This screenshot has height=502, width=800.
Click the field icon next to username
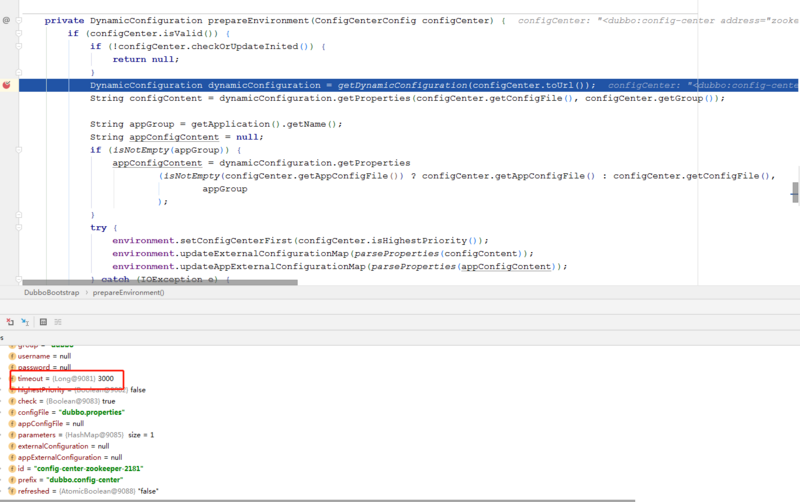(12, 356)
